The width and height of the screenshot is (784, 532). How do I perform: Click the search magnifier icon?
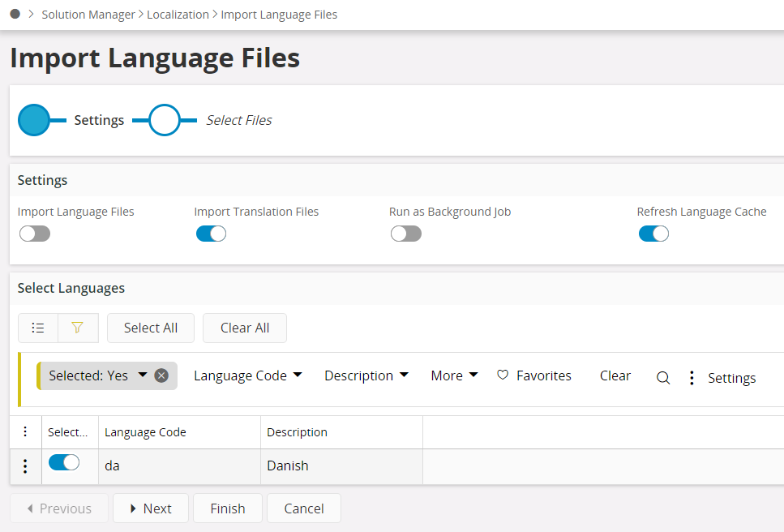click(662, 377)
